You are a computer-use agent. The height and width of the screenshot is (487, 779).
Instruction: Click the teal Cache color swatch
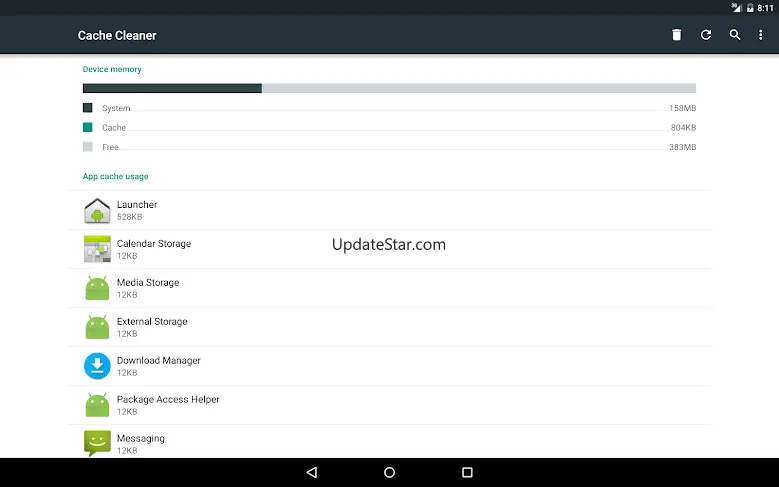pyautogui.click(x=87, y=127)
